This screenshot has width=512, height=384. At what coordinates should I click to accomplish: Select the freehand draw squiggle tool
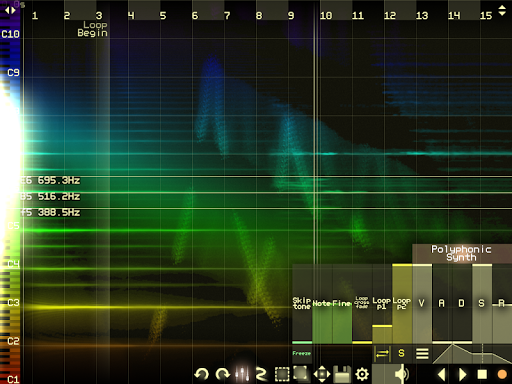262,374
